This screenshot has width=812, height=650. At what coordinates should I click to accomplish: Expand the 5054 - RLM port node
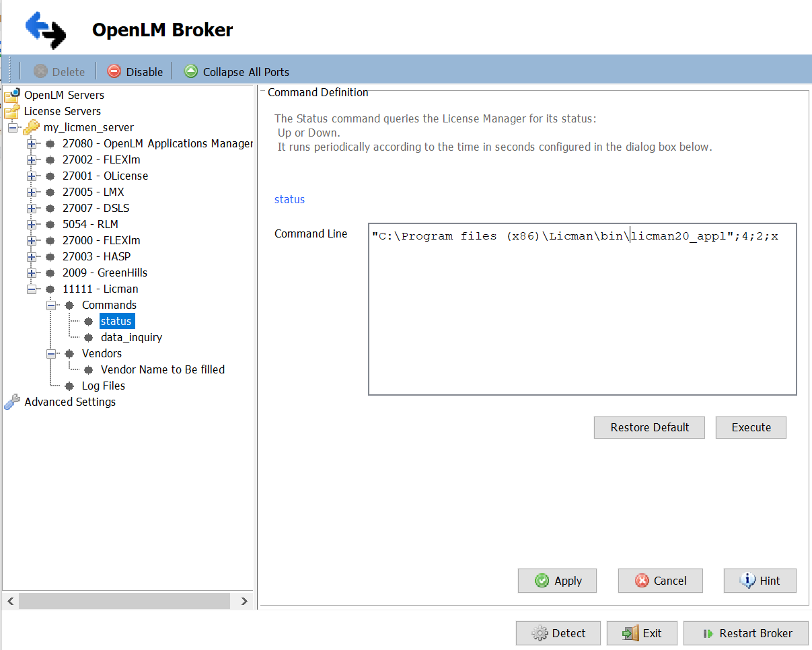pos(32,225)
